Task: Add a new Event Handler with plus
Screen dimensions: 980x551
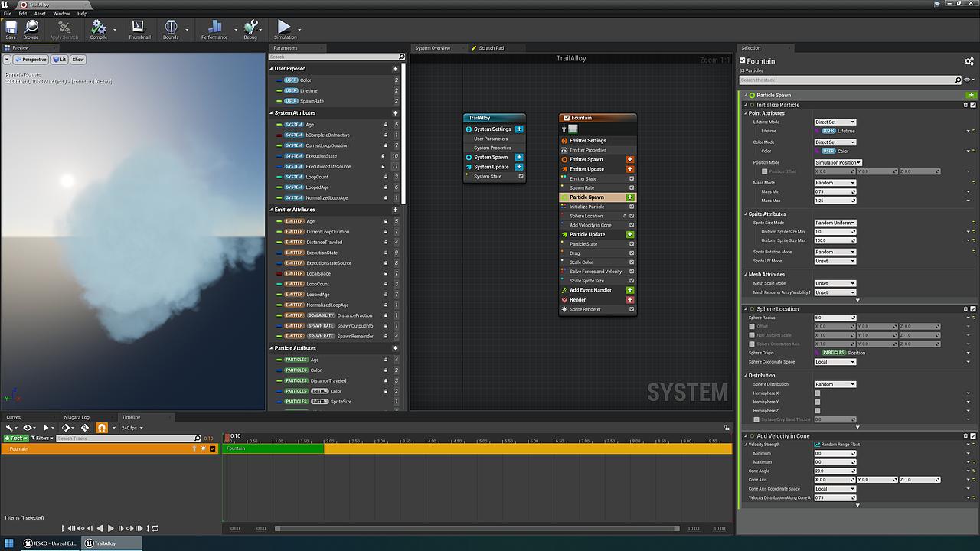Action: point(630,290)
